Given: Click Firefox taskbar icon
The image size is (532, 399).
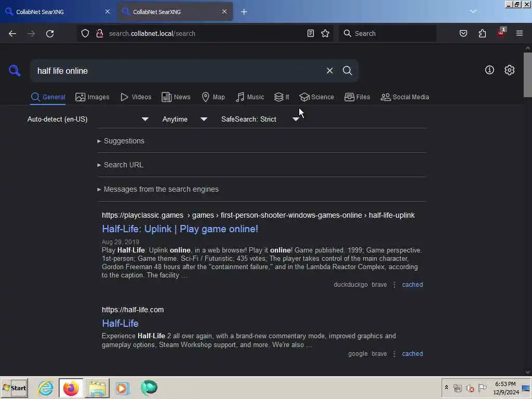Looking at the screenshot, I should 71,388.
